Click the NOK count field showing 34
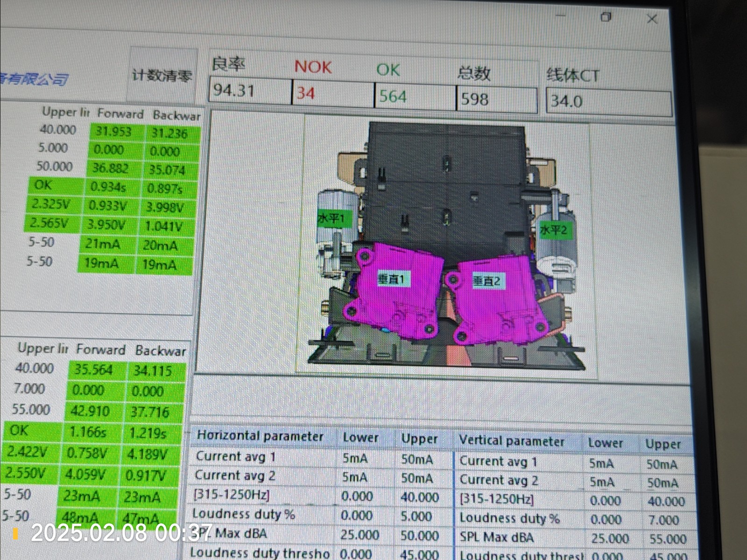This screenshot has height=560, width=747. (332, 93)
